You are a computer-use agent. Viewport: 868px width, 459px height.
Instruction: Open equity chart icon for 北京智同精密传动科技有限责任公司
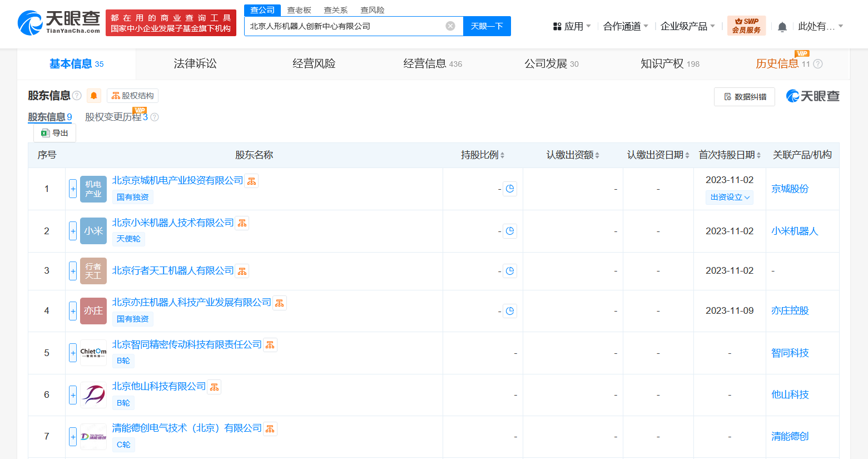[270, 345]
